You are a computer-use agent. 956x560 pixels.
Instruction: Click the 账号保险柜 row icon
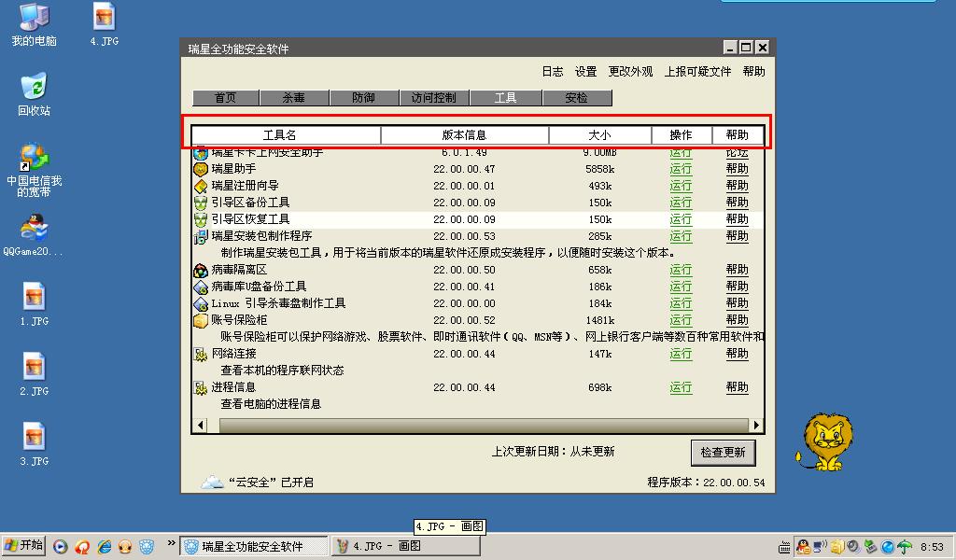[201, 320]
